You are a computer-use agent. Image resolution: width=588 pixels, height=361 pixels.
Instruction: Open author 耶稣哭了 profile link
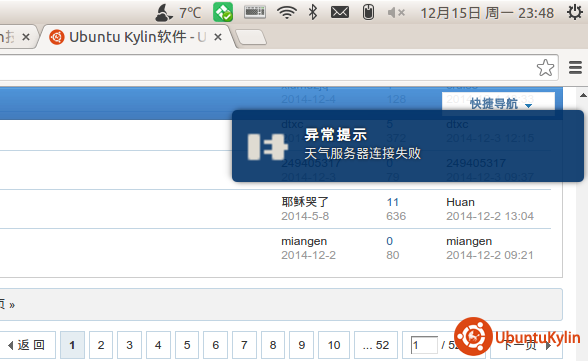(x=305, y=202)
